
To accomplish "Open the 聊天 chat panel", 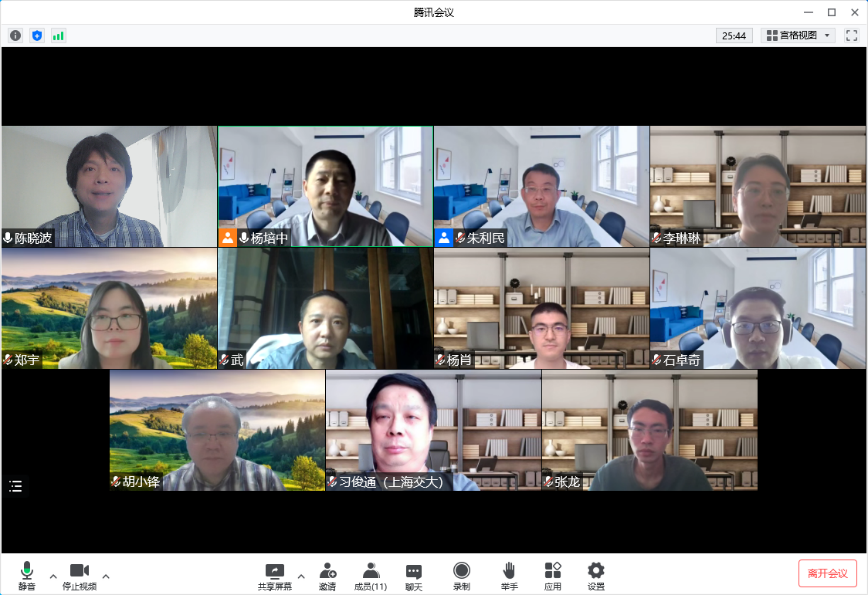I will [x=413, y=575].
